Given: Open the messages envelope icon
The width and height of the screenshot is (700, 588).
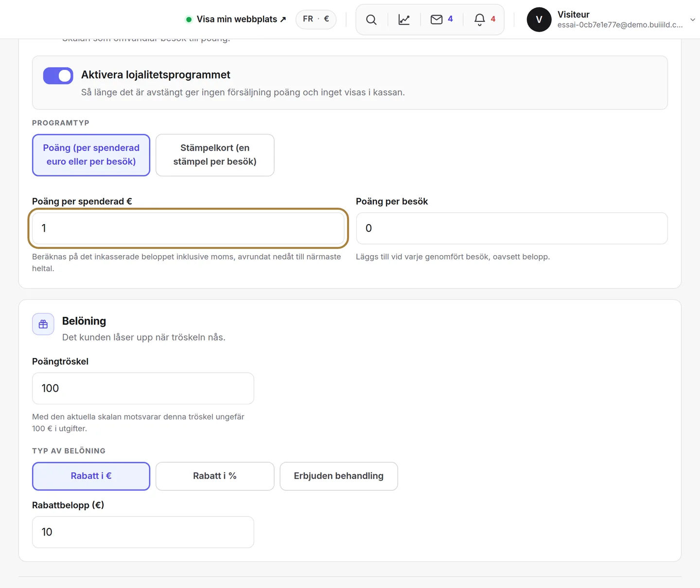Looking at the screenshot, I should click(437, 19).
